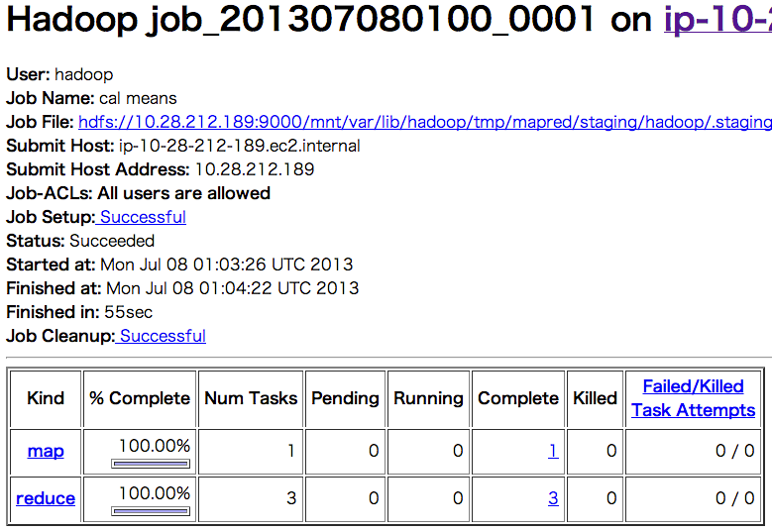Click the map Num Tasks value 1
This screenshot has height=532, width=772.
click(x=291, y=451)
